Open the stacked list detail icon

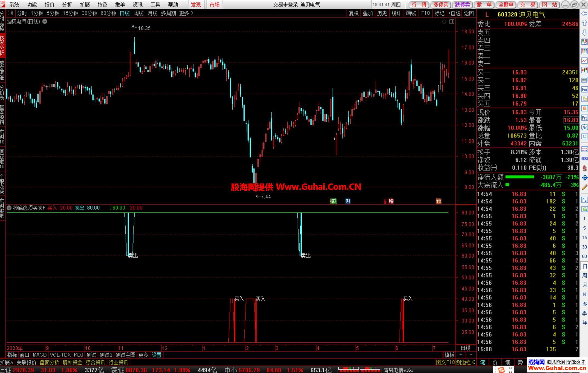point(584,80)
